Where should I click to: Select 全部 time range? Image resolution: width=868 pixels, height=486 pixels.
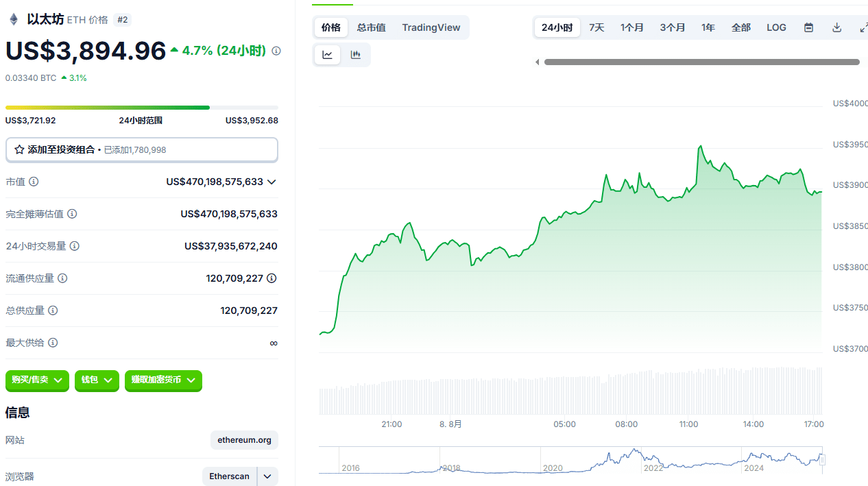point(741,27)
